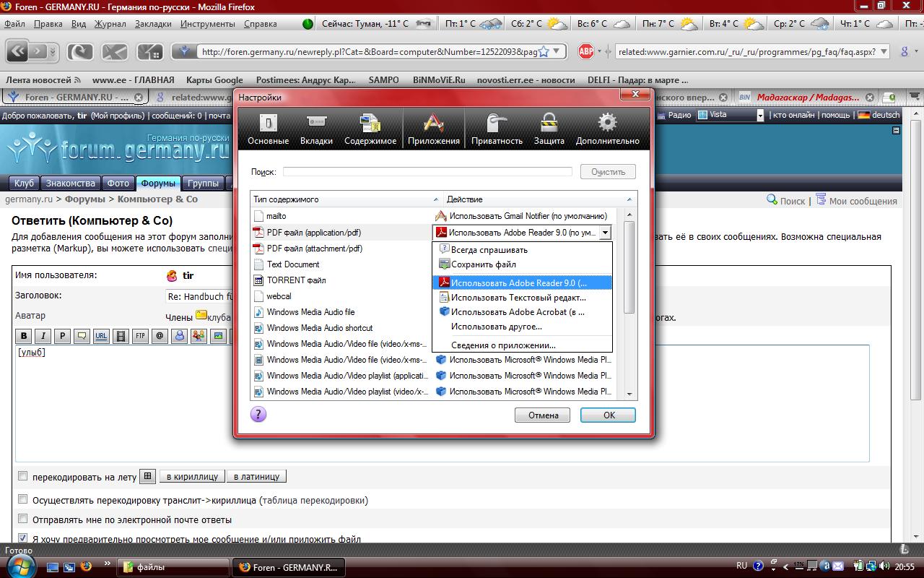The image size is (924, 578).
Task: Choose Использовать Adobe Acrobat option
Action: [522, 312]
